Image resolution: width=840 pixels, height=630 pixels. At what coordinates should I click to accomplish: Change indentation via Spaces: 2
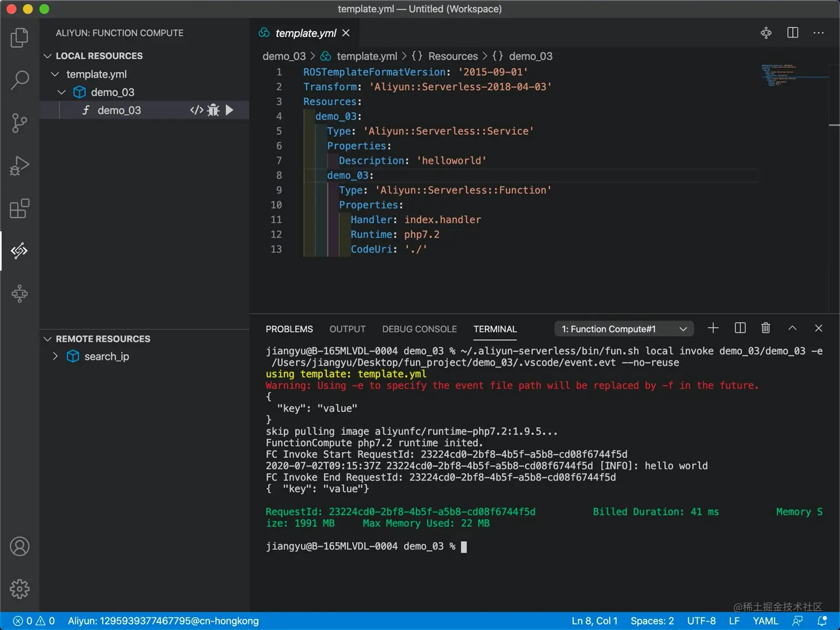pyautogui.click(x=652, y=621)
